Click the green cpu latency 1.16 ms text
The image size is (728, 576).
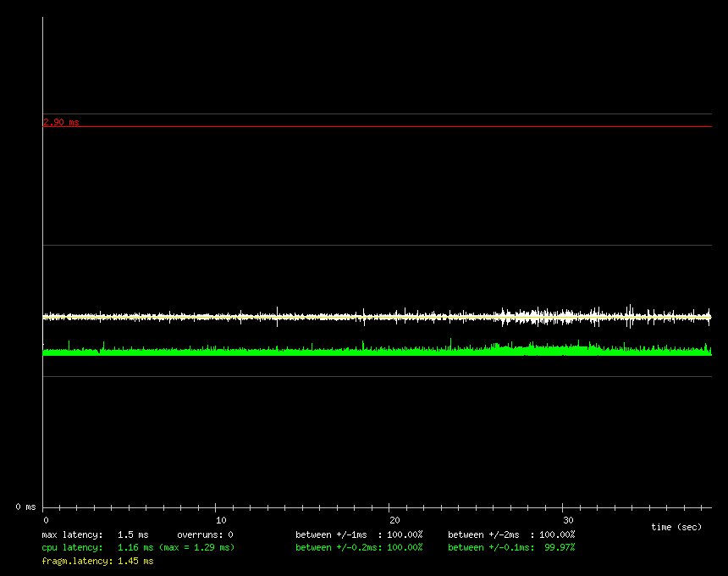(x=97, y=547)
